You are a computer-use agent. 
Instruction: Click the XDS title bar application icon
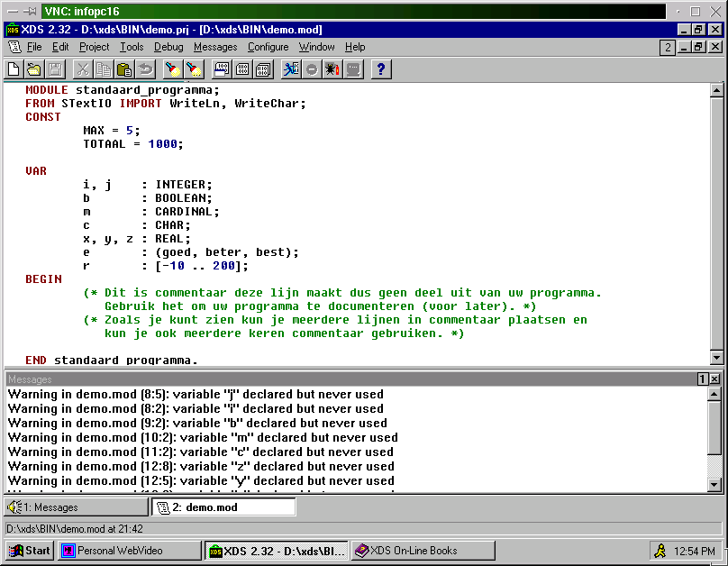coord(13,30)
